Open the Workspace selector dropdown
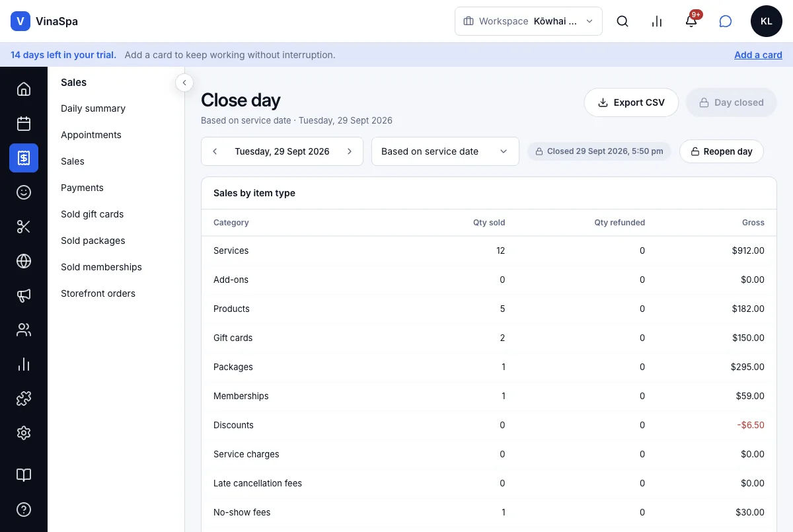The height and width of the screenshot is (532, 793). pyautogui.click(x=529, y=21)
